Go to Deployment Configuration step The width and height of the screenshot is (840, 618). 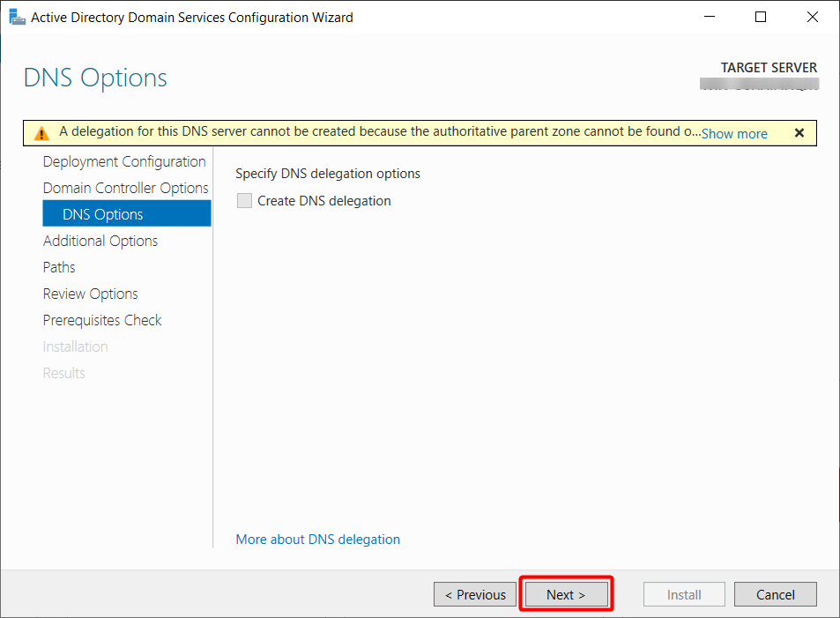pos(124,161)
